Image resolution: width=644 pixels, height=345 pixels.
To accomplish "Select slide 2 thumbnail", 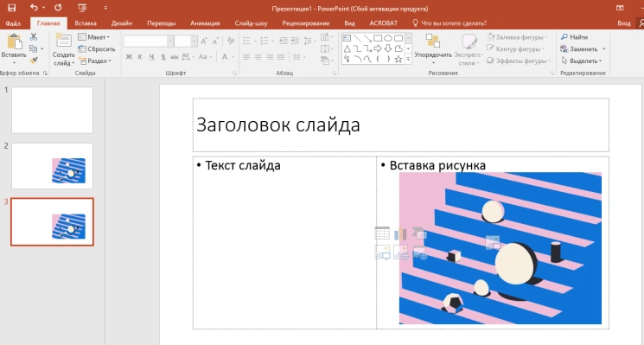I will [x=52, y=166].
